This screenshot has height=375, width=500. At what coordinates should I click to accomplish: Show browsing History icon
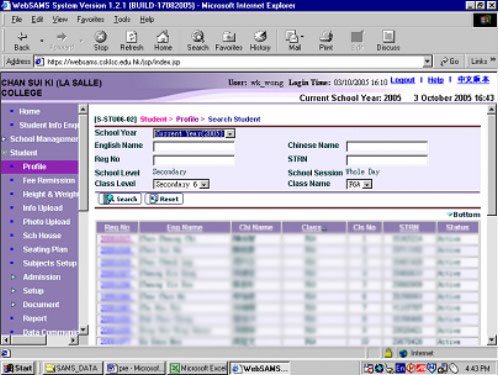260,36
